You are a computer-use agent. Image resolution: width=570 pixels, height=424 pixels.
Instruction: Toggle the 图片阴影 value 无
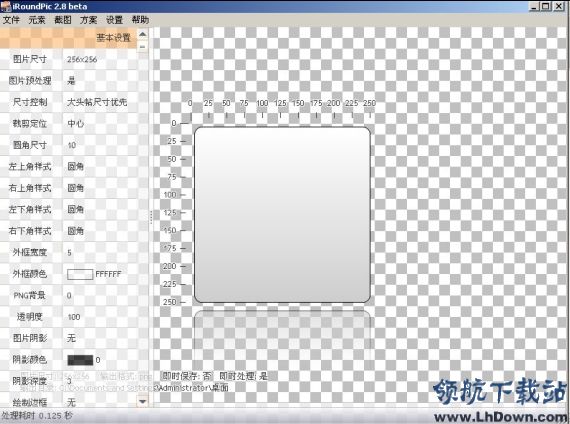(x=71, y=338)
